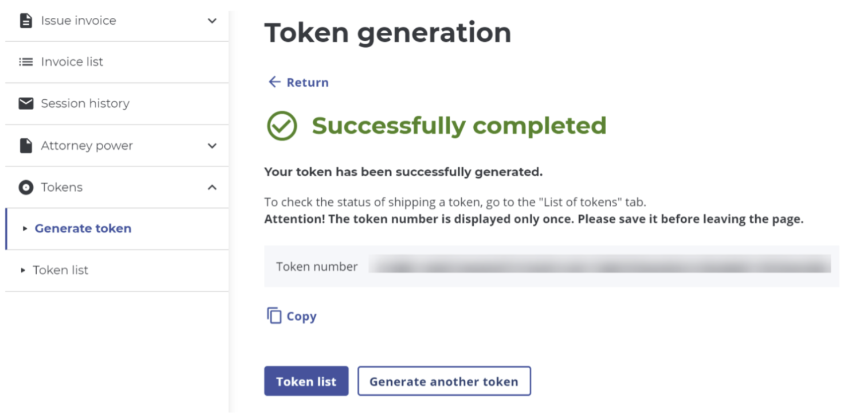Follow the Return link
The width and height of the screenshot is (868, 413).
[x=308, y=82]
